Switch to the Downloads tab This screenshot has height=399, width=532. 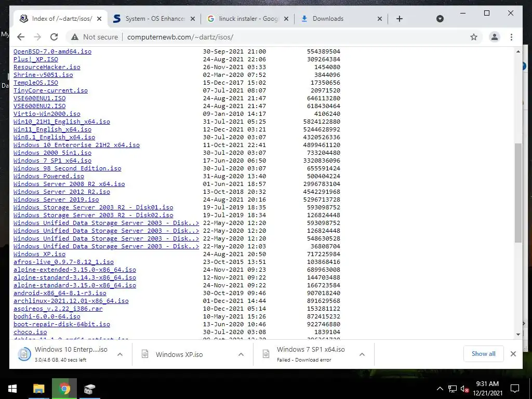point(341,19)
